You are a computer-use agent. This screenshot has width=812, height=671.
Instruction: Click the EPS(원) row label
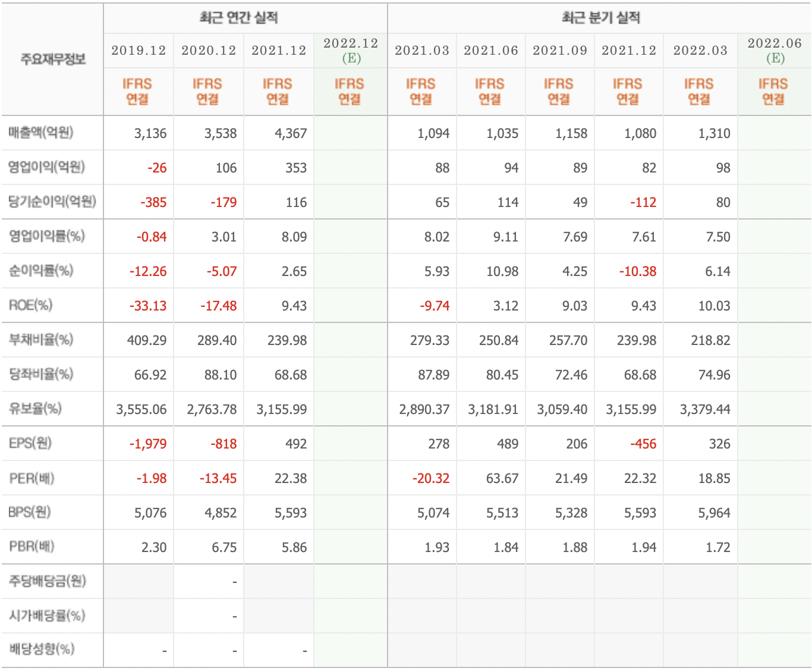pos(30,443)
